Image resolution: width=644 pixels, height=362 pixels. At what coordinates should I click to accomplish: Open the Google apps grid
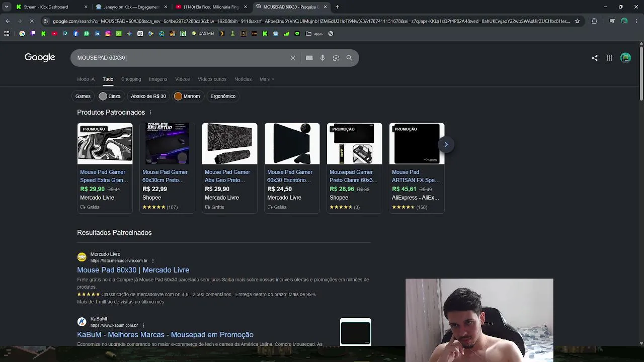(609, 58)
